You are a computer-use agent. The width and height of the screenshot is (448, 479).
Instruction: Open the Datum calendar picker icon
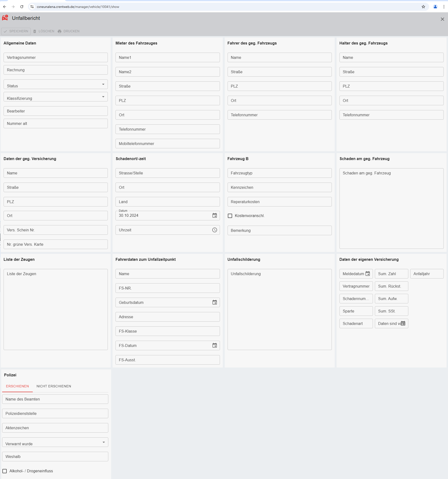tap(214, 215)
